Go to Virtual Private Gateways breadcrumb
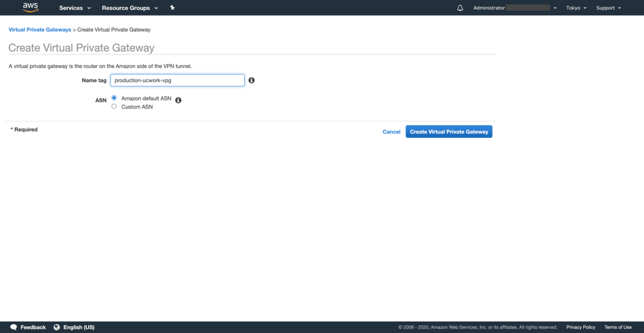Screen dimensions: 644x333 coord(40,30)
